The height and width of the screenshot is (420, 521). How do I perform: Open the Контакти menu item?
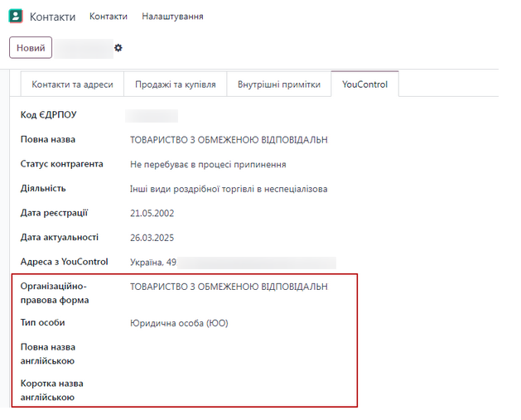click(109, 17)
